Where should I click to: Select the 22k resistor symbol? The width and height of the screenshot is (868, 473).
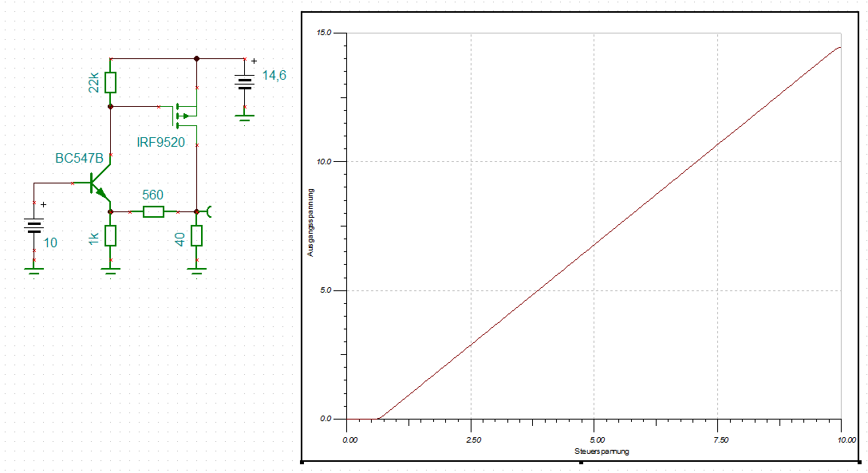tap(111, 82)
